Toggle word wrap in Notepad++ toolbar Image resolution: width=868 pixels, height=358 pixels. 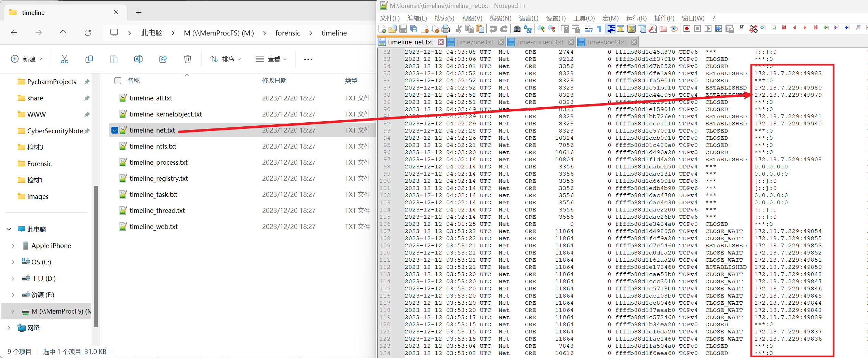point(589,29)
